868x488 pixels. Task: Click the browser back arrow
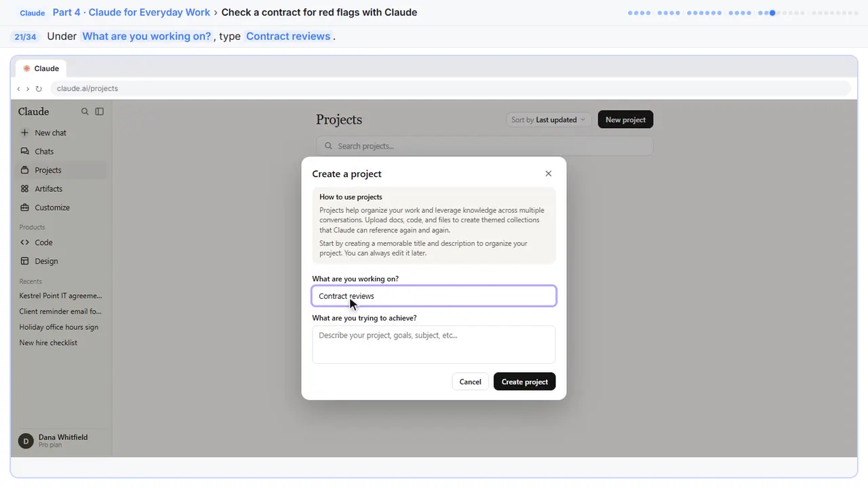(18, 89)
